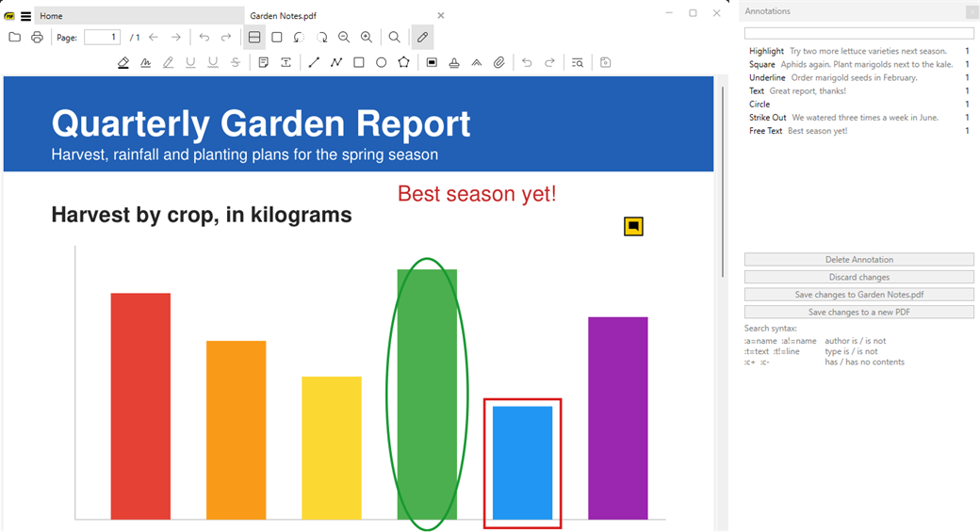Go to the previous page arrow

point(154,38)
